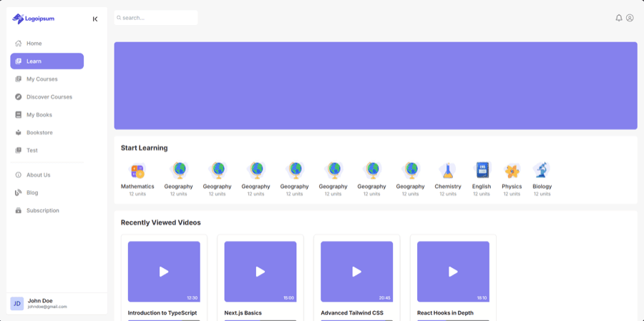The width and height of the screenshot is (644, 321).
Task: Click the Introduction to TypeScript title
Action: coord(162,313)
